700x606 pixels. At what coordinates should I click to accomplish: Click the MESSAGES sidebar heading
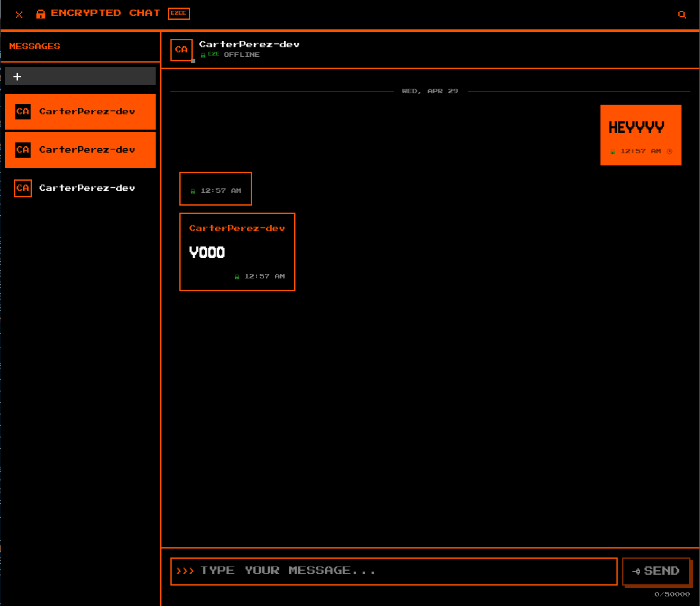(35, 46)
